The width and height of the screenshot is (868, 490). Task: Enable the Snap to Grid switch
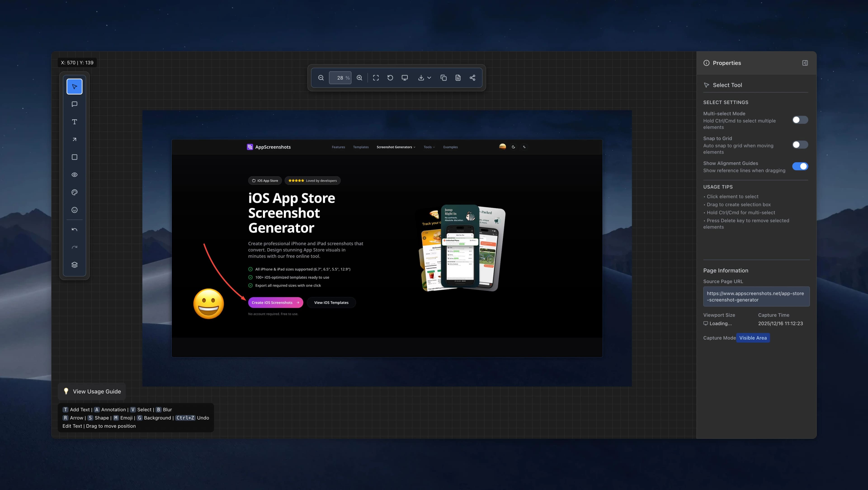click(800, 145)
